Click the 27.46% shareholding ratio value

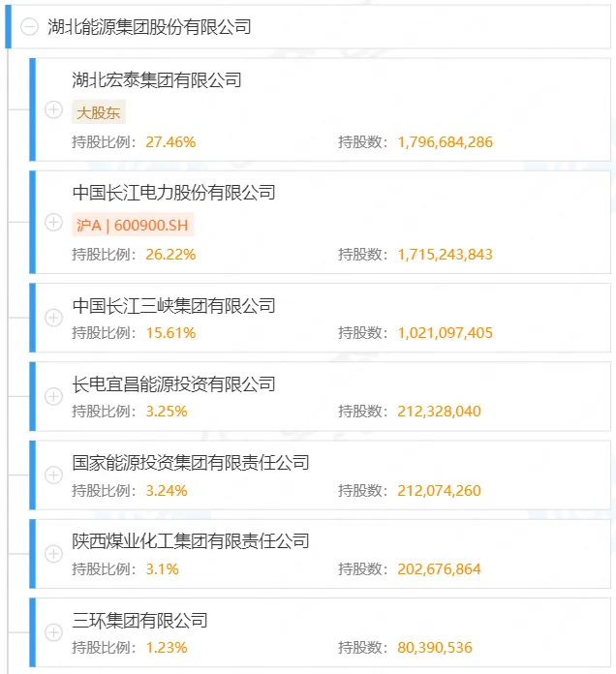tap(170, 142)
